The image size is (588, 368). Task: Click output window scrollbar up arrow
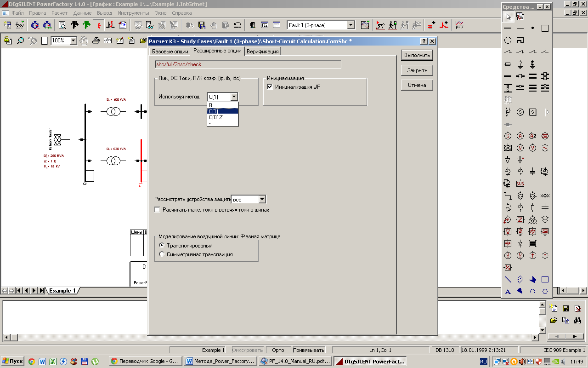point(542,305)
